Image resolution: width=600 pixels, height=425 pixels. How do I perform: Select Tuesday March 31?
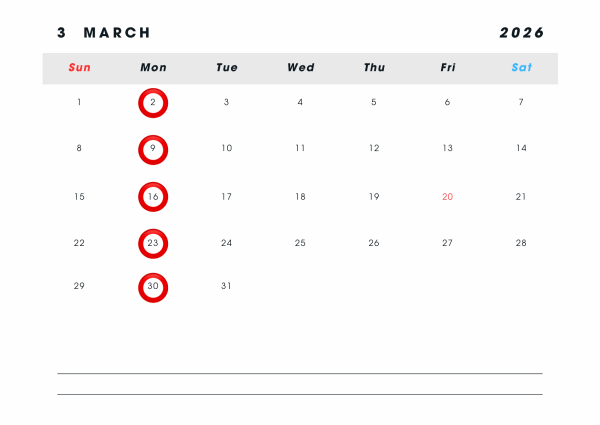[226, 286]
